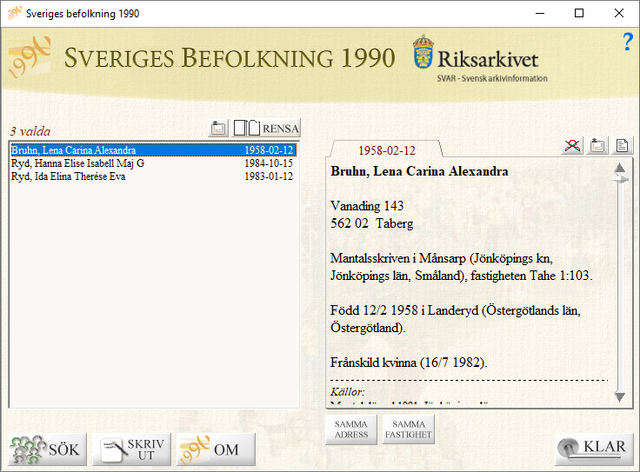This screenshot has height=472, width=640.
Task: Show people at SAMMA ADRESS
Action: point(351,430)
